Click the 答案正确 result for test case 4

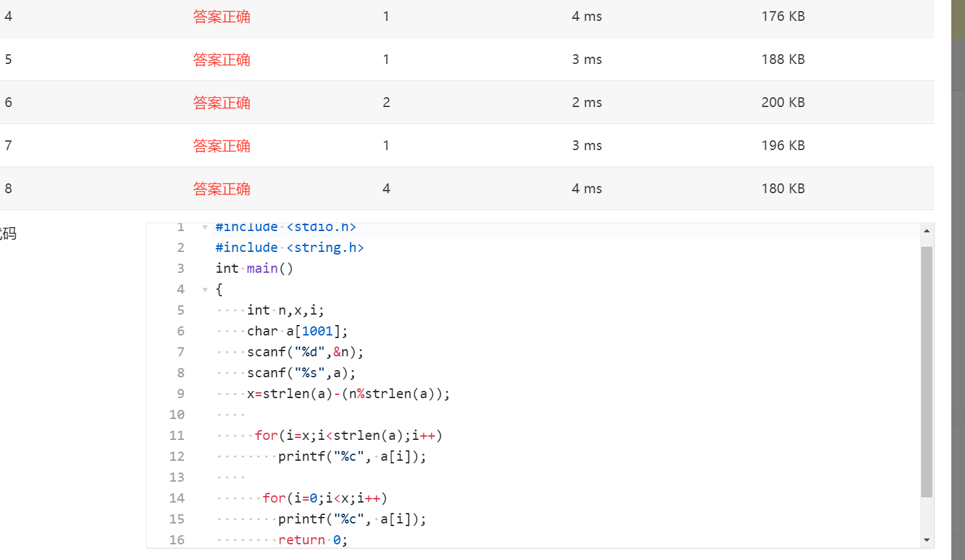pos(221,17)
